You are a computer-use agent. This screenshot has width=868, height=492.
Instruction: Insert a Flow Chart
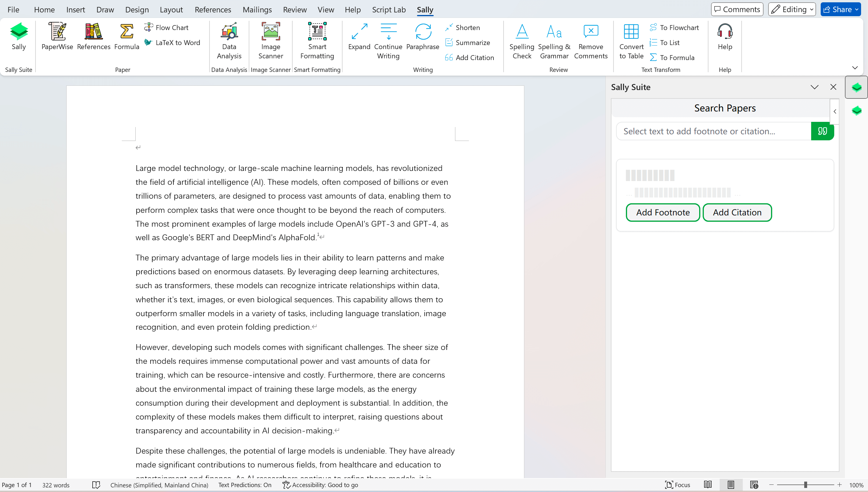pos(167,27)
